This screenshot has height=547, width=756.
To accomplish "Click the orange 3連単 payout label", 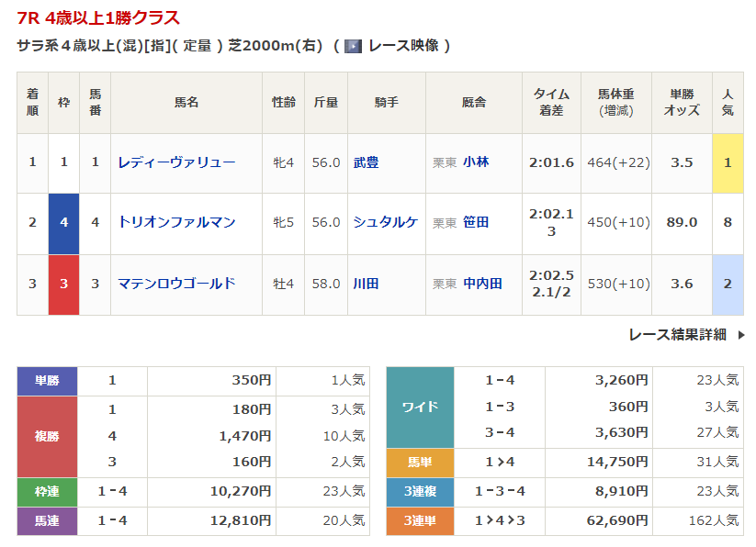I will pyautogui.click(x=420, y=520).
